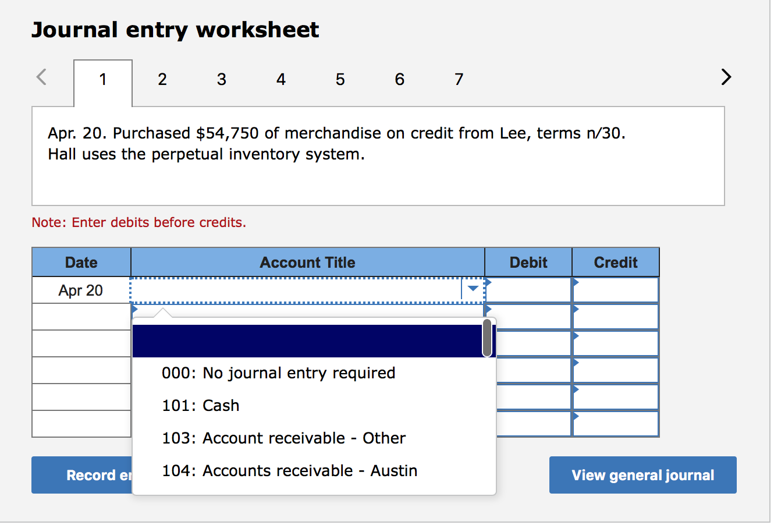Click the Credit cell in Apr 20 row
The height and width of the screenshot is (532, 774).
point(616,290)
